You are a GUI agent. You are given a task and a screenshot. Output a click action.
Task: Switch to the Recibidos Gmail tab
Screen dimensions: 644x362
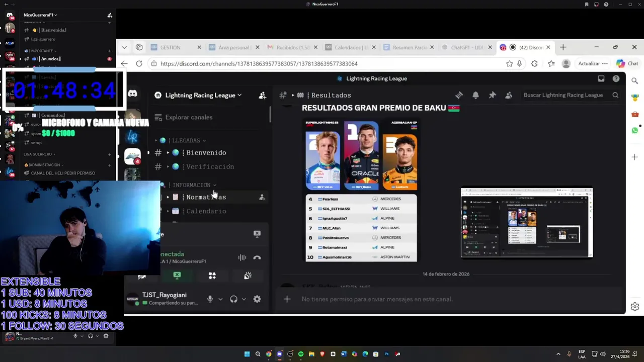pos(292,47)
